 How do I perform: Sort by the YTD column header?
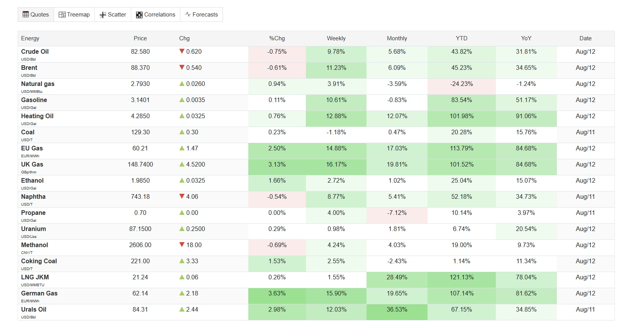pos(462,38)
